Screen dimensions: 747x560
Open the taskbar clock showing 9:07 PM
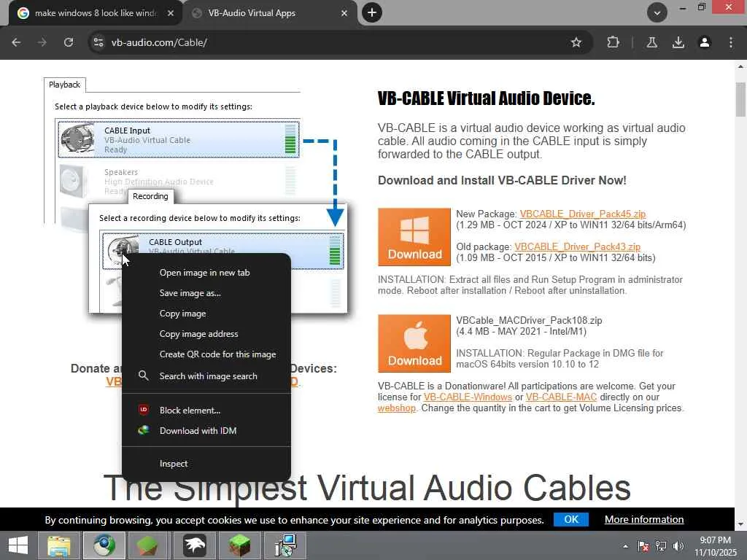pyautogui.click(x=715, y=546)
